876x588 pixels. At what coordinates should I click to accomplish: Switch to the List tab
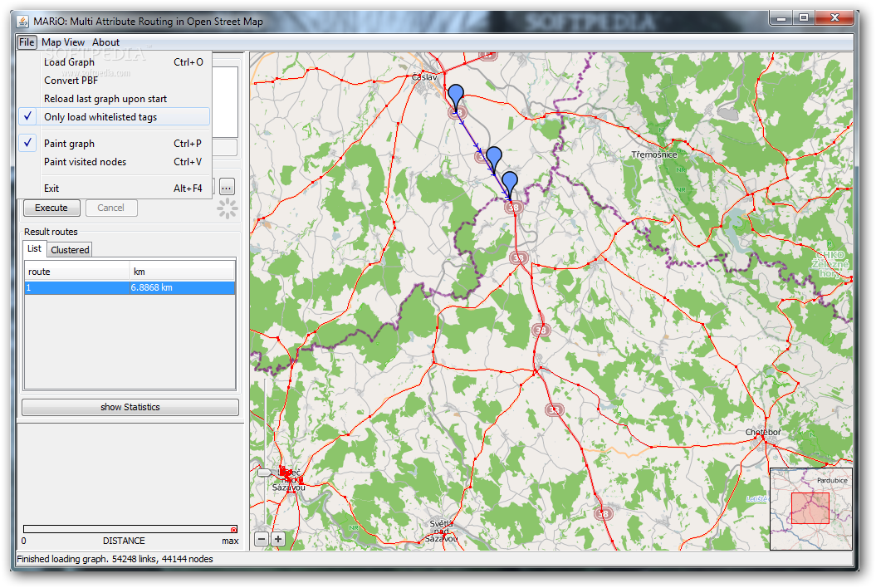point(34,248)
